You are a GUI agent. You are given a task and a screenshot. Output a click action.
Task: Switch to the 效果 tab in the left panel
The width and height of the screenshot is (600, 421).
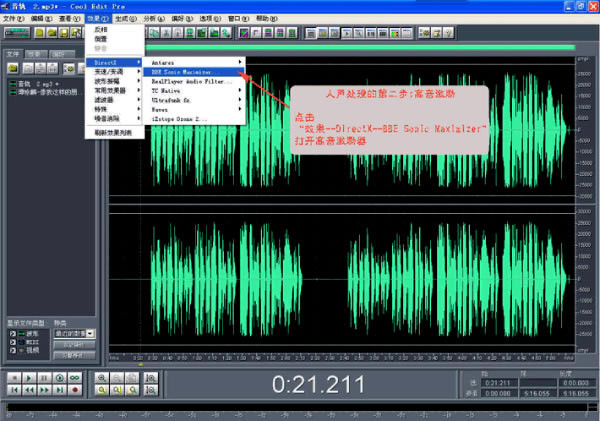[35, 53]
